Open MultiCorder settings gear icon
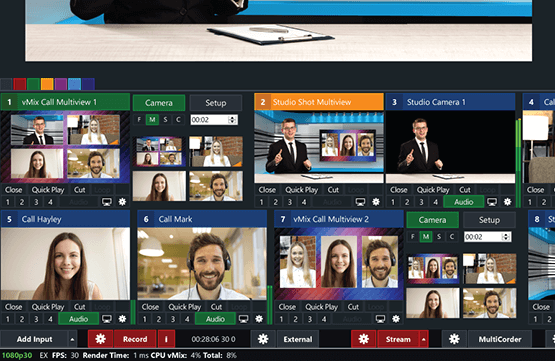The height and width of the screenshot is (361, 555). click(x=454, y=339)
